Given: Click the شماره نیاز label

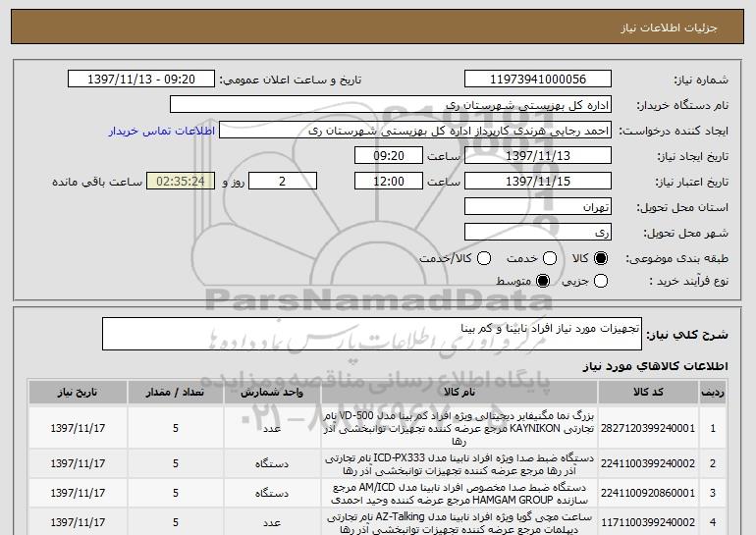Looking at the screenshot, I should point(701,80).
